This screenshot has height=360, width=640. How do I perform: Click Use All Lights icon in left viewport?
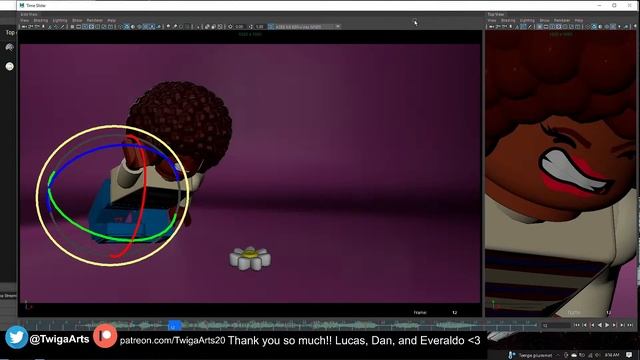152,27
